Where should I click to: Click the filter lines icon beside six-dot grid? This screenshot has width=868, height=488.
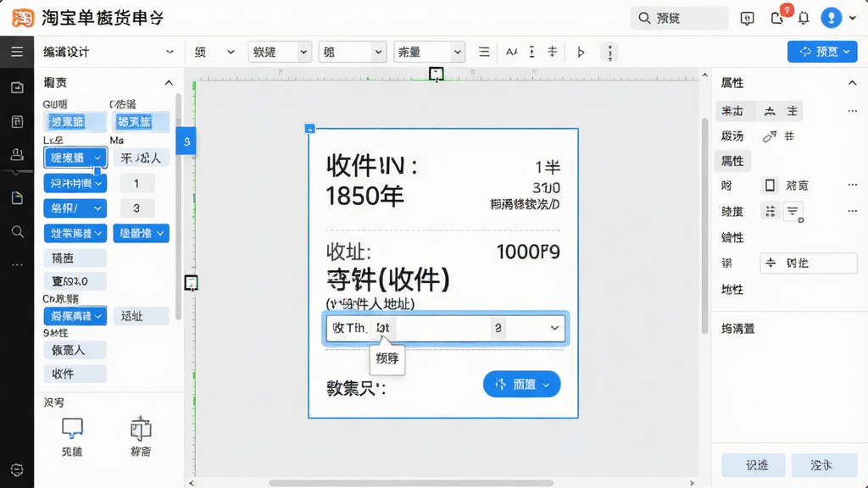[793, 211]
